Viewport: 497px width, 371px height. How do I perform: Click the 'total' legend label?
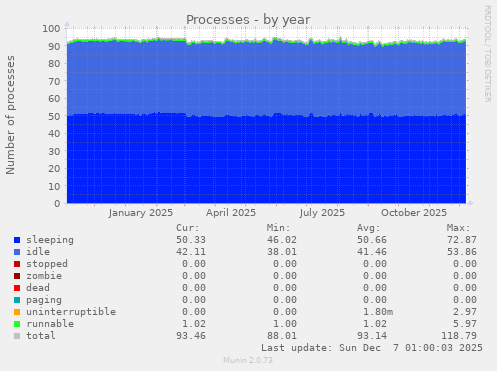coord(41,336)
